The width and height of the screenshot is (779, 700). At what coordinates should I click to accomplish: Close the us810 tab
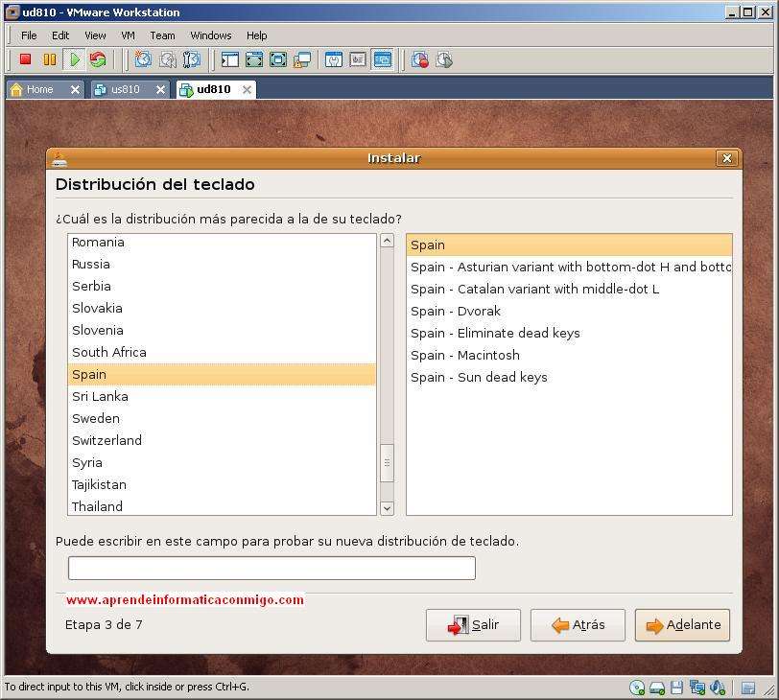tap(160, 90)
